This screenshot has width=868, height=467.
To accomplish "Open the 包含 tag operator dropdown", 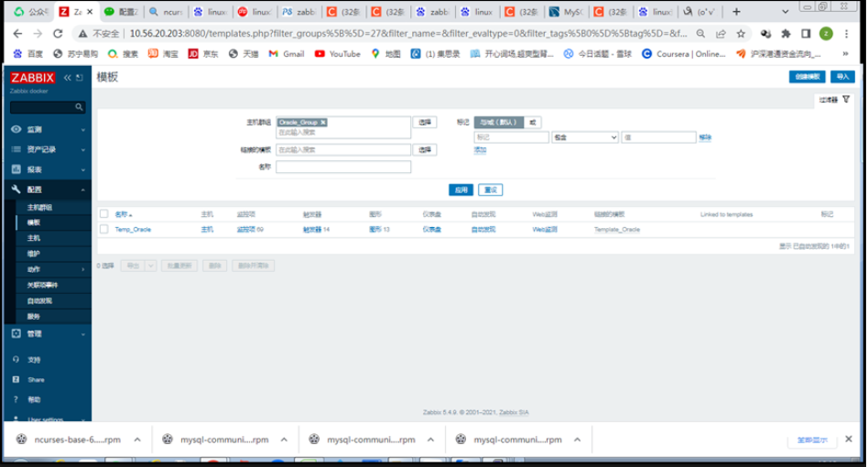I will (585, 137).
